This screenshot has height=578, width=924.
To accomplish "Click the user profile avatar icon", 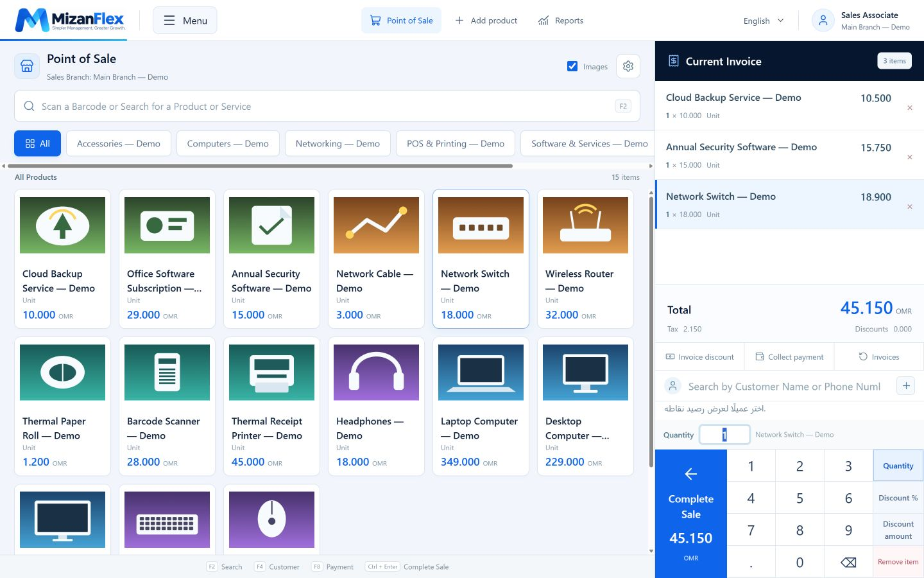I will point(823,21).
